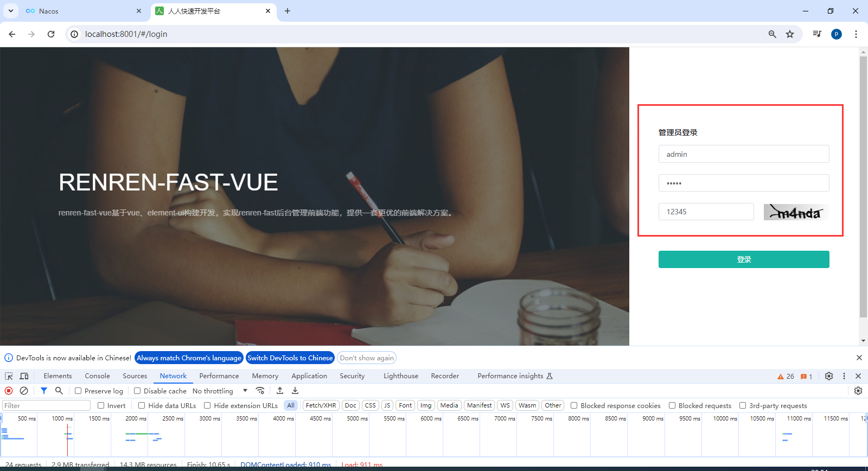The width and height of the screenshot is (868, 471).
Task: Click Don't show again
Action: point(367,358)
